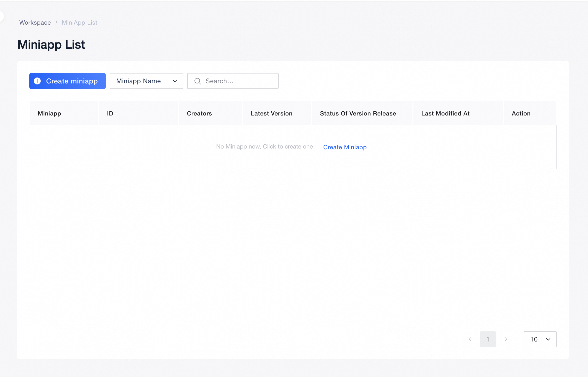The image size is (588, 377).
Task: Click the Miniapp List page title
Action: tap(51, 45)
